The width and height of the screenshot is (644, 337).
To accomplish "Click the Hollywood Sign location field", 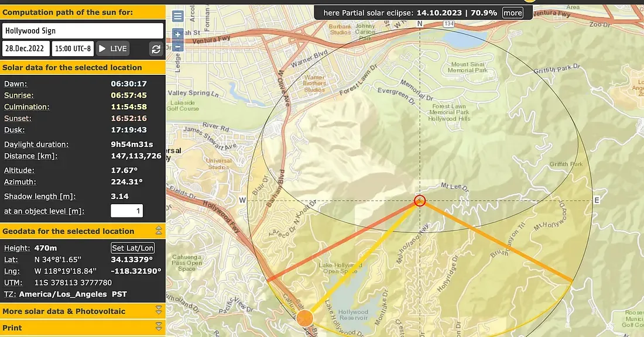I will pos(83,31).
